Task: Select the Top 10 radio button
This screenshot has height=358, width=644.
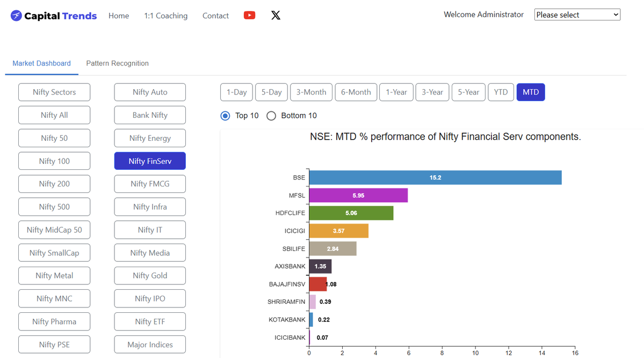Action: [225, 116]
